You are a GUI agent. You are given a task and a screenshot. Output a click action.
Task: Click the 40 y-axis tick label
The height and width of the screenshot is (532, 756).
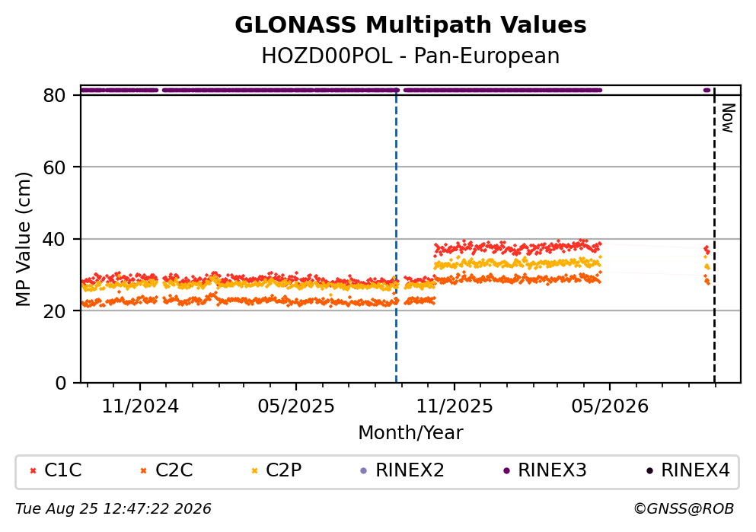point(54,240)
